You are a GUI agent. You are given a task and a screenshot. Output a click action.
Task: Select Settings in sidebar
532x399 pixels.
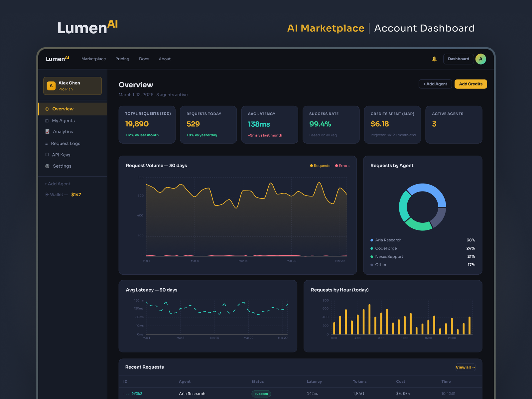tap(73, 166)
